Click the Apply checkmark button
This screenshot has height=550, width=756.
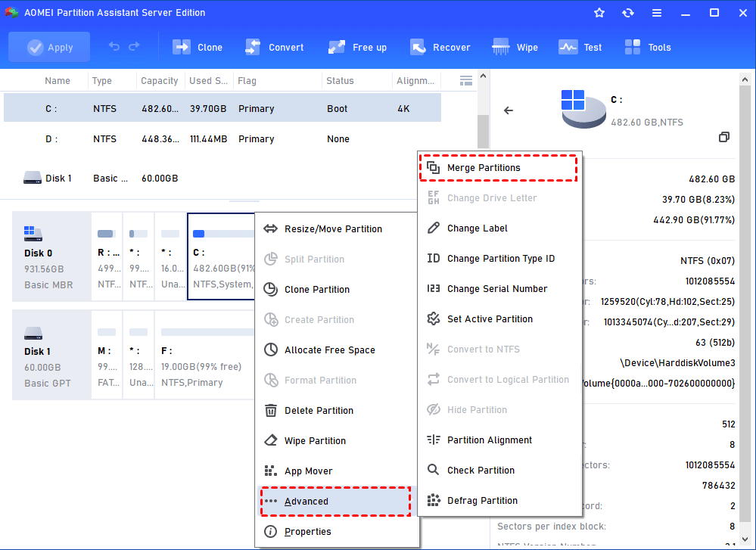[49, 47]
